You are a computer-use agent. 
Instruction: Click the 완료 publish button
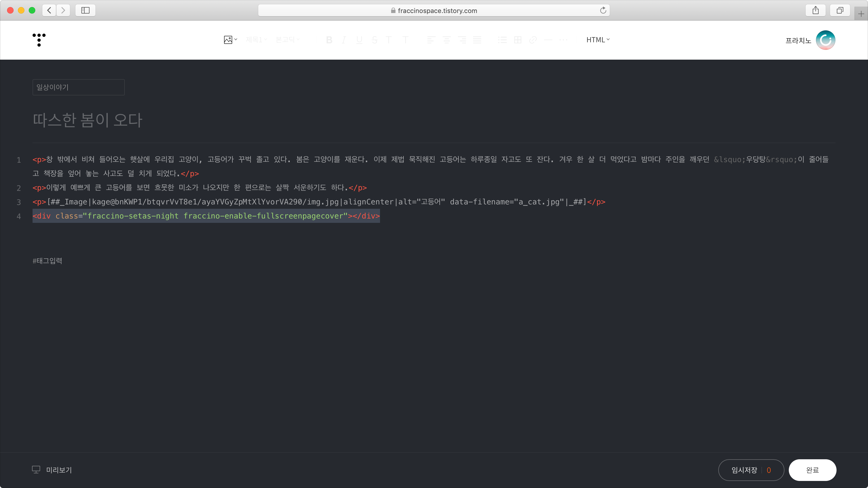click(812, 470)
